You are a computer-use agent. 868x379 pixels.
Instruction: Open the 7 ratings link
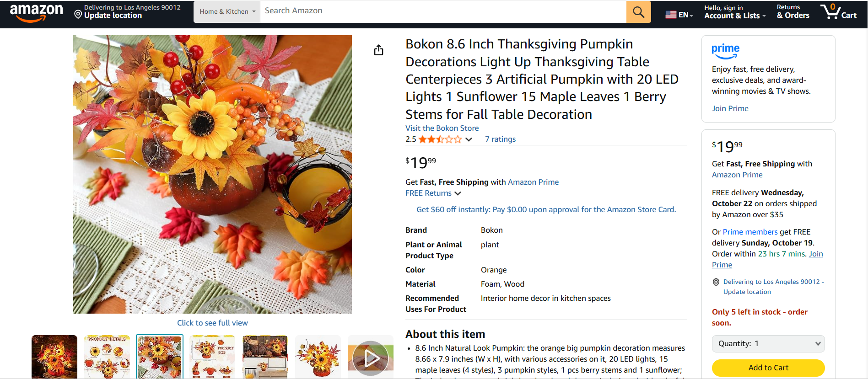click(500, 139)
